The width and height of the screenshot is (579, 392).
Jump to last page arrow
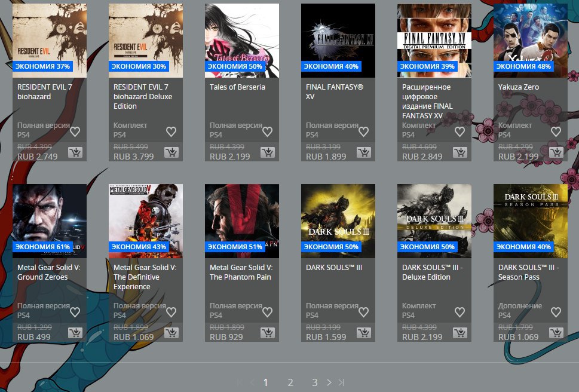click(342, 382)
